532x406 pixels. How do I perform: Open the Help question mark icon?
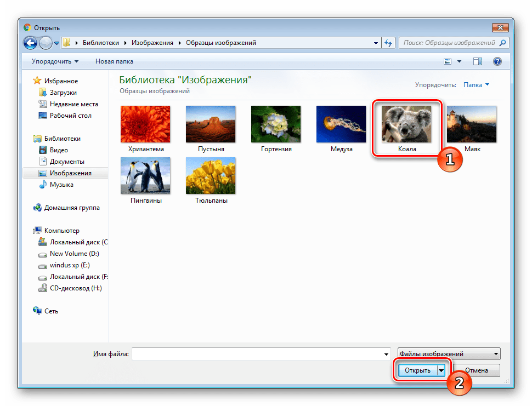[497, 61]
